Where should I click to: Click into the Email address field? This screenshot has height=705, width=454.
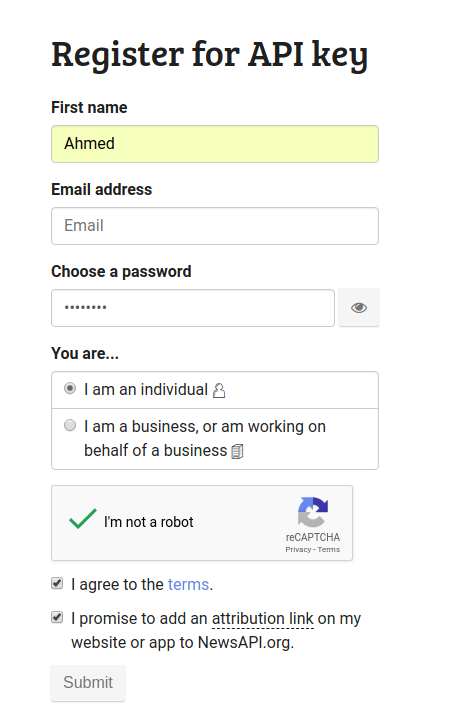[215, 226]
